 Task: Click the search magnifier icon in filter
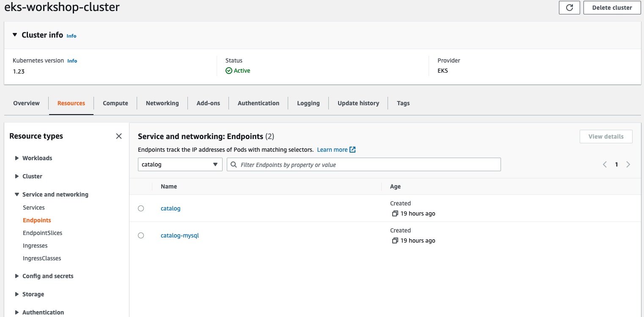(233, 164)
